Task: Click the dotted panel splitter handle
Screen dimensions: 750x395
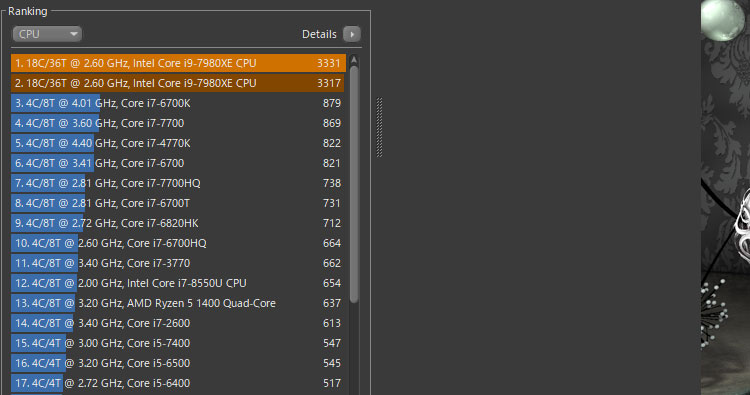Action: (x=379, y=127)
